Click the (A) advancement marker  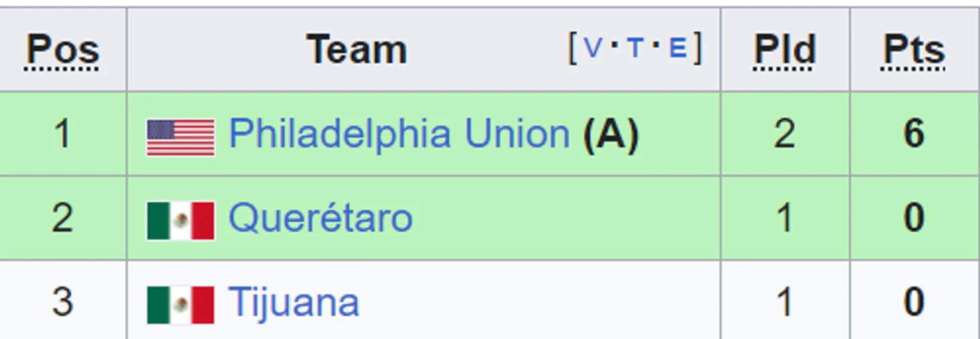click(610, 134)
